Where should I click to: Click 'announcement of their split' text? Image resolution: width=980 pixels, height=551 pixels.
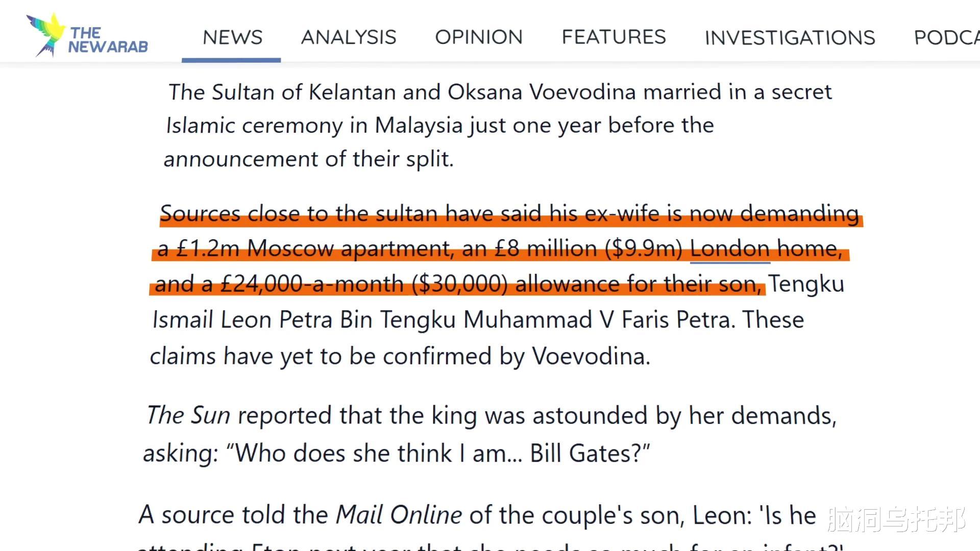click(x=308, y=159)
